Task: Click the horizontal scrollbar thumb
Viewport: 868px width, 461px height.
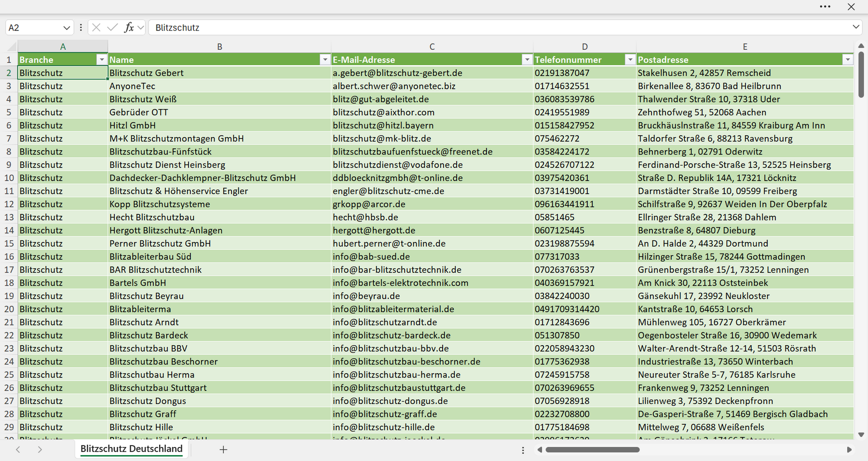Action: tap(593, 449)
